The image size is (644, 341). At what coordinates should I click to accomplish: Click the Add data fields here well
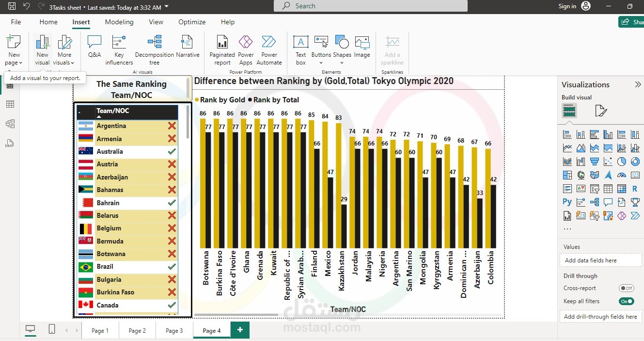[x=601, y=260]
